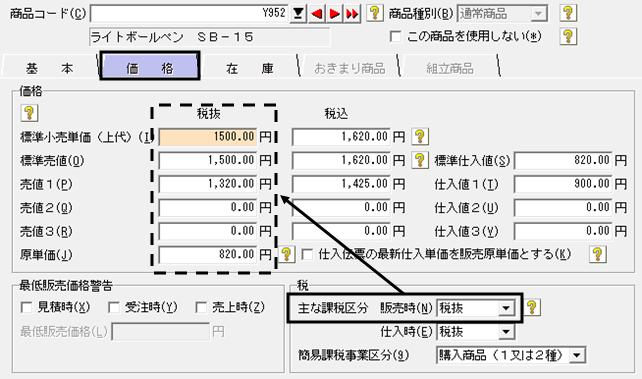Select the highlighted 標準小売単価 tax-excluded field

208,137
